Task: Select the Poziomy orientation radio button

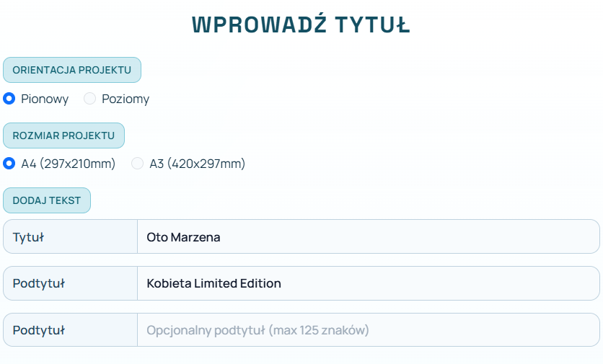Action: coord(90,99)
